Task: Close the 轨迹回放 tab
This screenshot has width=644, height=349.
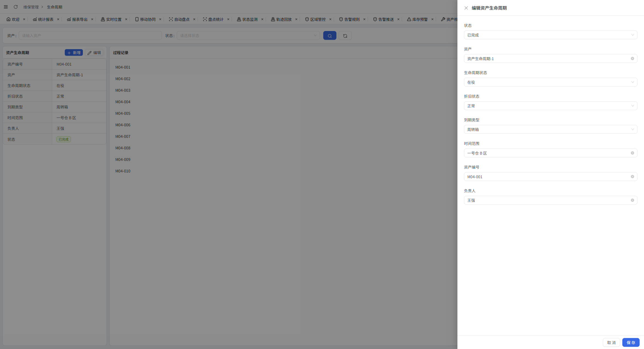Action: click(296, 19)
